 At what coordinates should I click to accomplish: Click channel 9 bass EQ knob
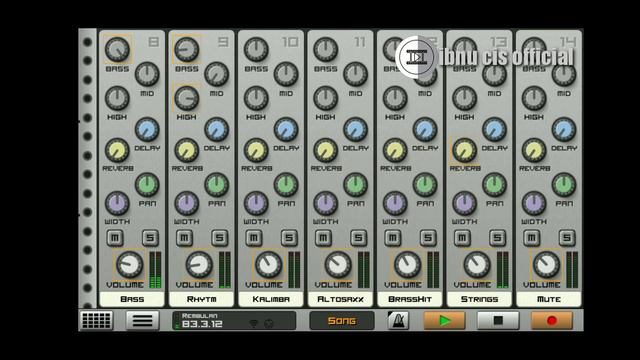(187, 49)
